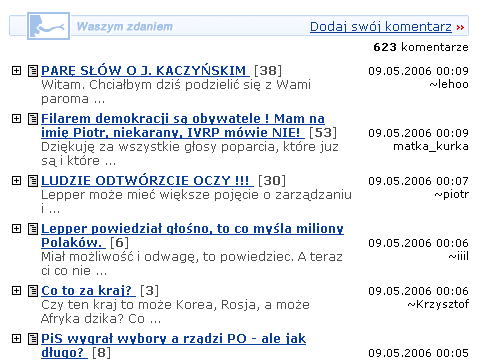The width and height of the screenshot is (481, 360).
Task: Click the excerpt starting Dziękuję za wszystkie głosy
Action: tap(190, 154)
